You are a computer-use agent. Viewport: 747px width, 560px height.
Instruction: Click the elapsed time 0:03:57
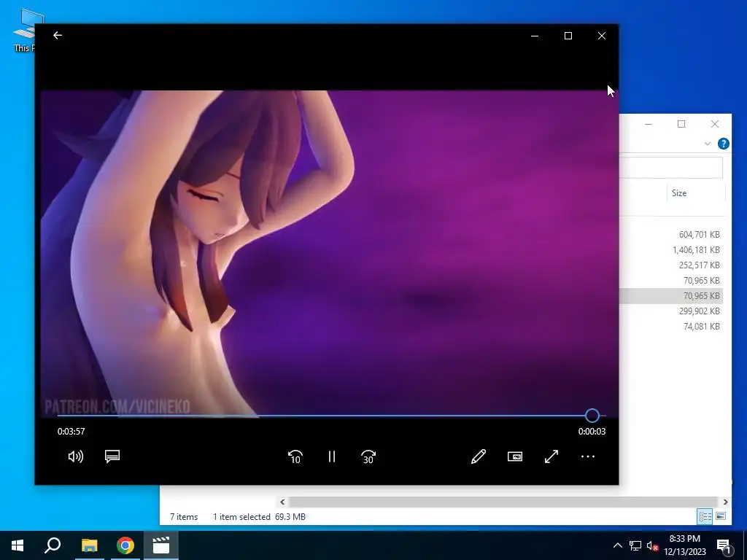(x=71, y=432)
